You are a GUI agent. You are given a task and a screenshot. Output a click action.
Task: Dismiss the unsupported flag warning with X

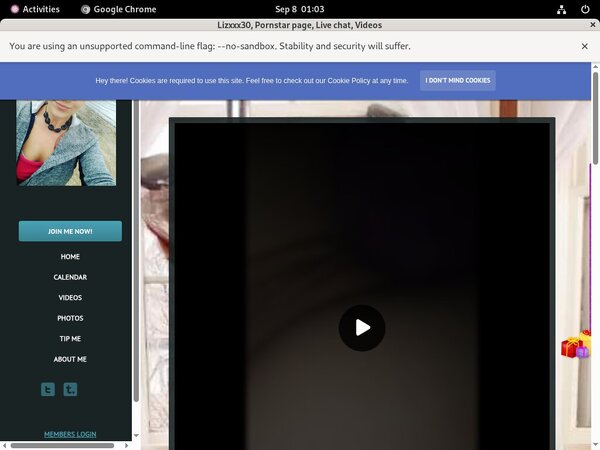585,46
